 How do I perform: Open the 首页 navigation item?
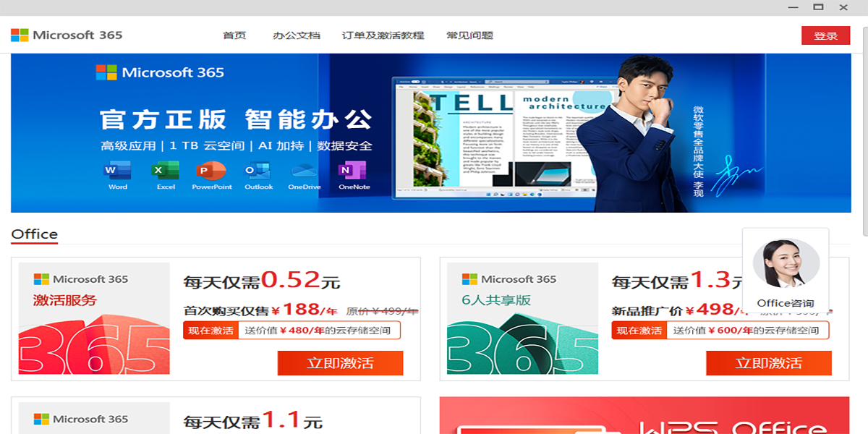click(234, 35)
